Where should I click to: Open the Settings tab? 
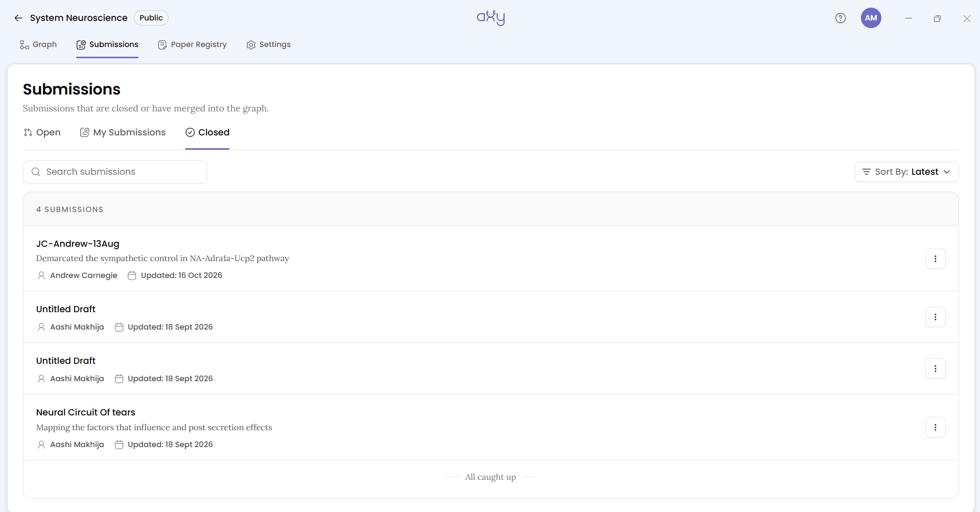[268, 44]
